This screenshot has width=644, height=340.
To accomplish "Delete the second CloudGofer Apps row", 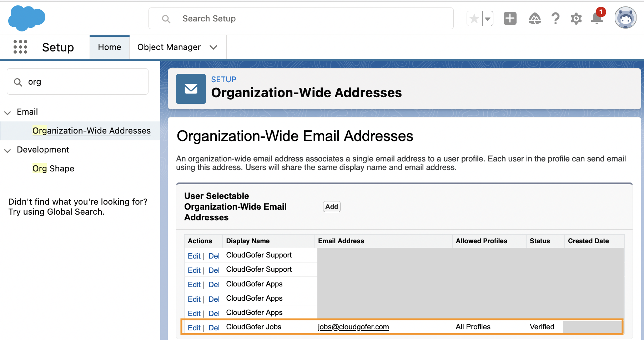I will coord(214,299).
